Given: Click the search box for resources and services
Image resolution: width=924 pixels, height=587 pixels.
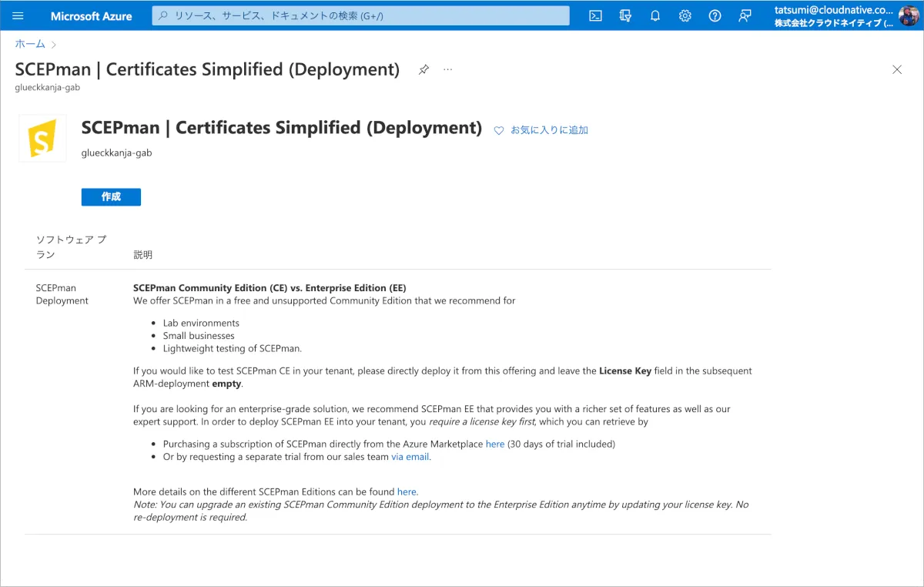Looking at the screenshot, I should point(360,16).
